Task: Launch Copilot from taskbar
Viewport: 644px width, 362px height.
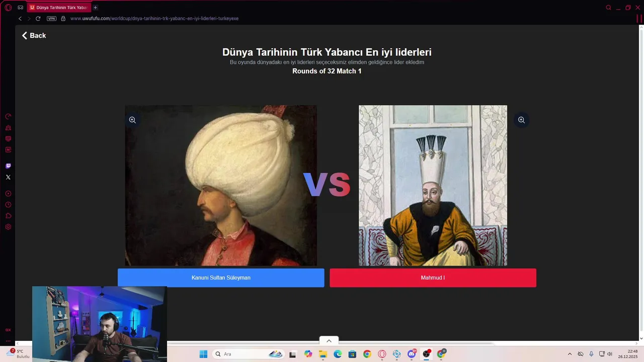Action: pos(308,354)
